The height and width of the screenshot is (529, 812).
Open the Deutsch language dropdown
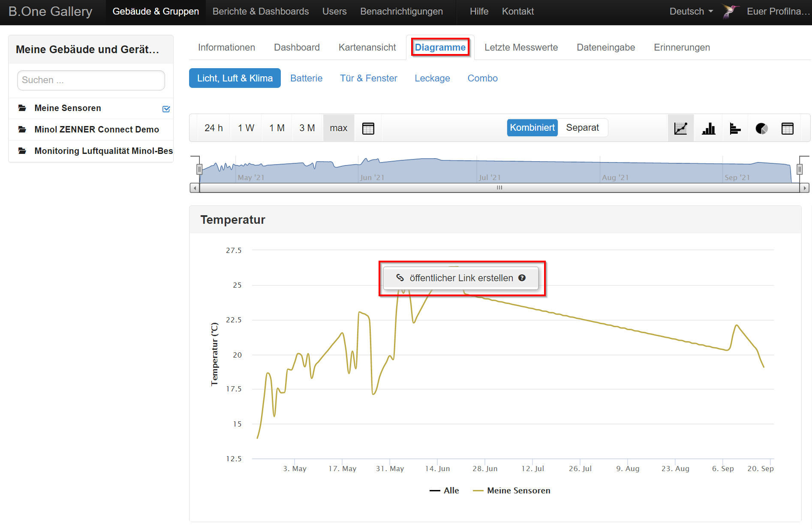pyautogui.click(x=691, y=12)
